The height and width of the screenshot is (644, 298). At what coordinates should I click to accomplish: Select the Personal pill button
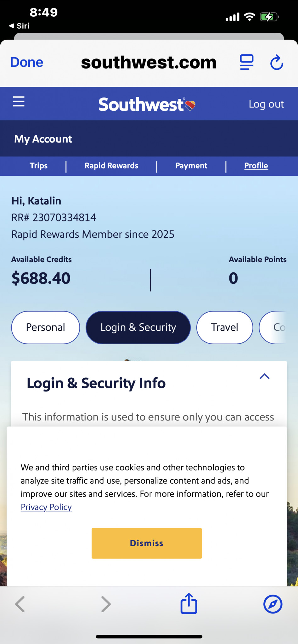46,327
